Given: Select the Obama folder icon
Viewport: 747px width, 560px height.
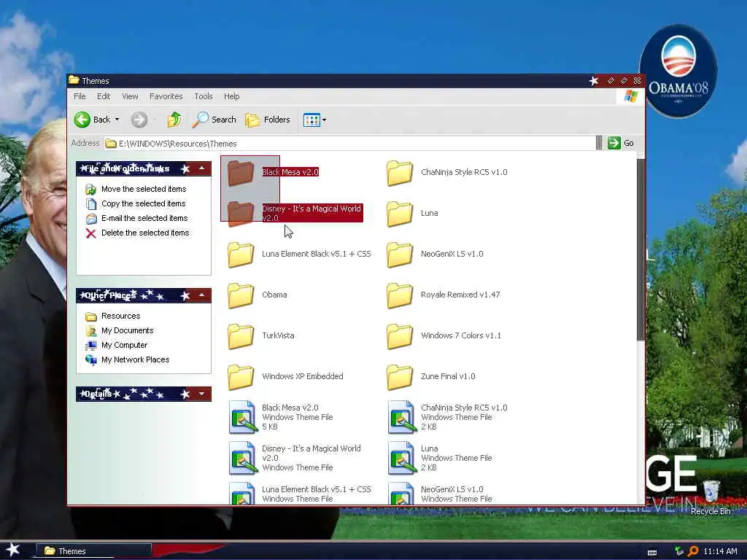Looking at the screenshot, I should point(241,295).
